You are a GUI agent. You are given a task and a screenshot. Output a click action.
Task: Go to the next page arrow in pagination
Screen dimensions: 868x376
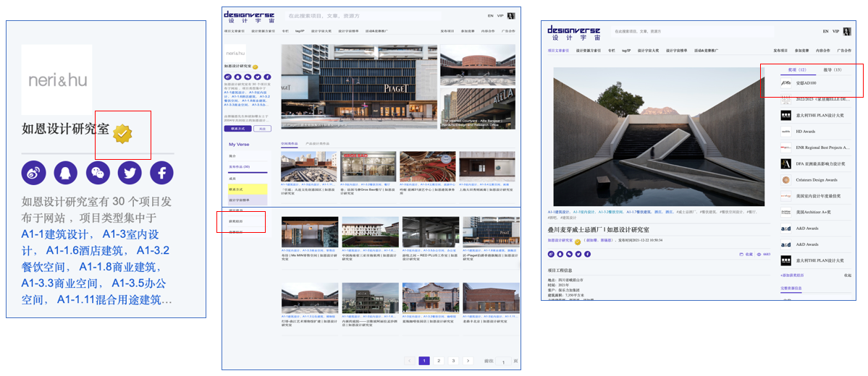pos(468,360)
